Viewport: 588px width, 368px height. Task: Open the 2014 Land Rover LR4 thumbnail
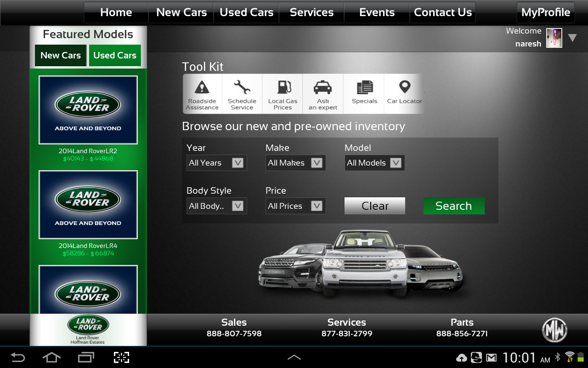88,205
